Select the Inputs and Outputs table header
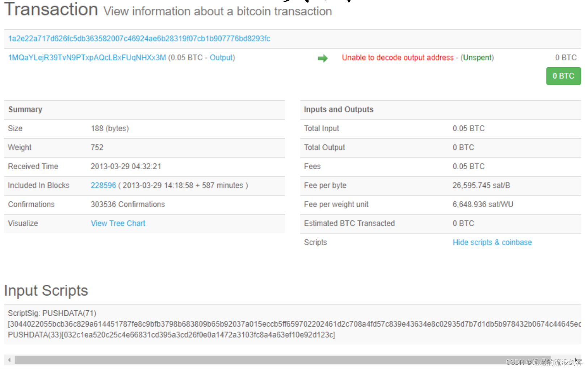The image size is (588, 369). pyautogui.click(x=339, y=110)
